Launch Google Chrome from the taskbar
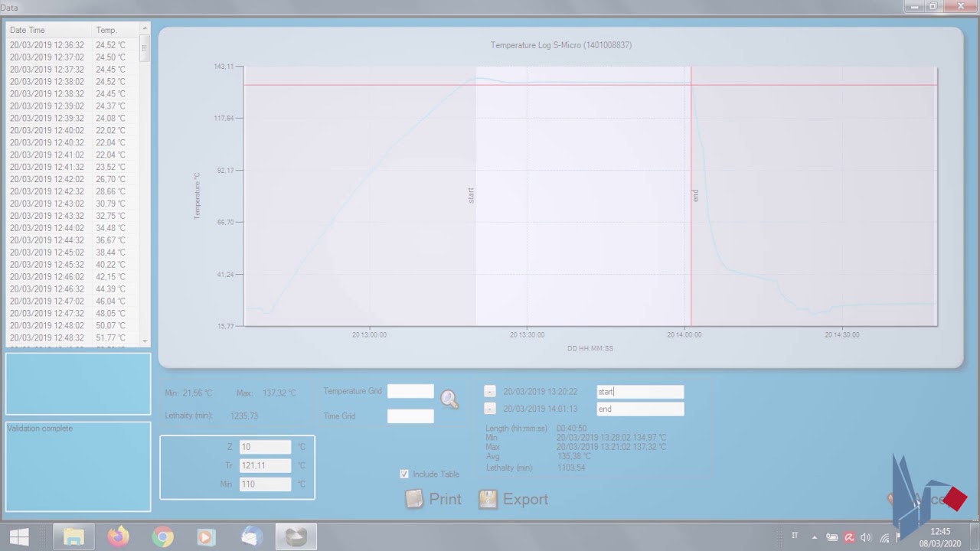The width and height of the screenshot is (980, 551). pos(162,537)
